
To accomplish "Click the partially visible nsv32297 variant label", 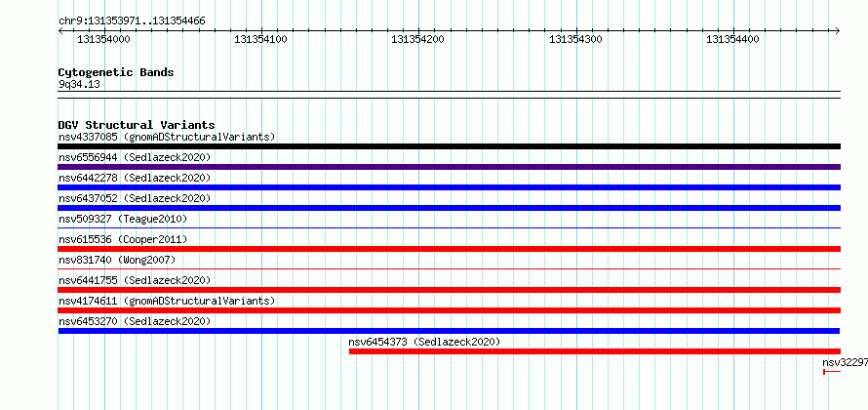I will [845, 362].
